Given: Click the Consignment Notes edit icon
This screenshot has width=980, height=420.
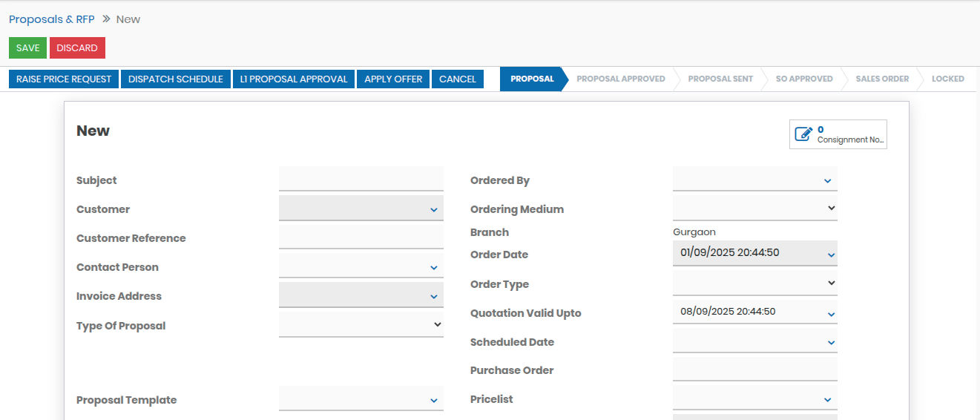Looking at the screenshot, I should tap(803, 134).
